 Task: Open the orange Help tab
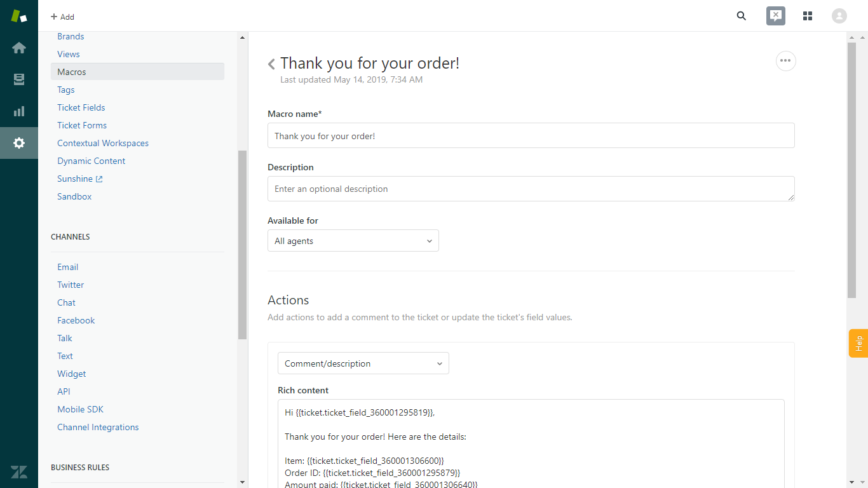click(x=858, y=343)
